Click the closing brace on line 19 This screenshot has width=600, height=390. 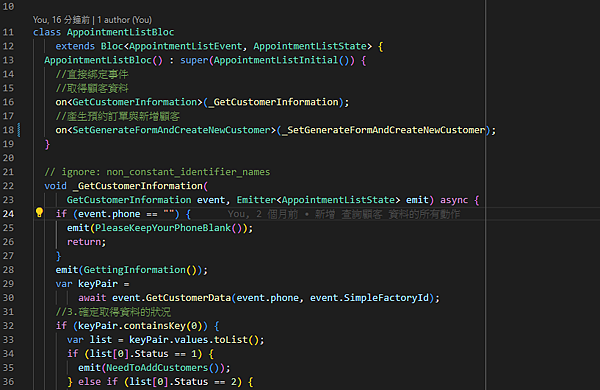(47, 144)
